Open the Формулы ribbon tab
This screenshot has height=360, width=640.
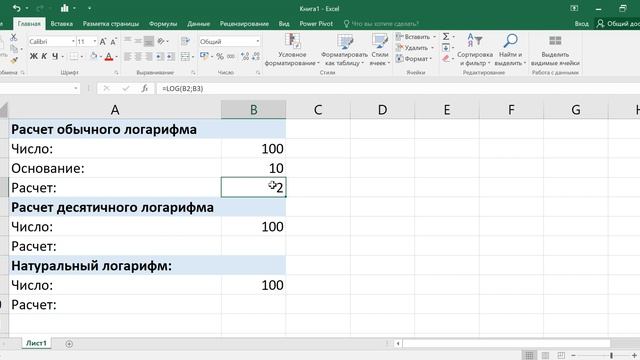163,24
